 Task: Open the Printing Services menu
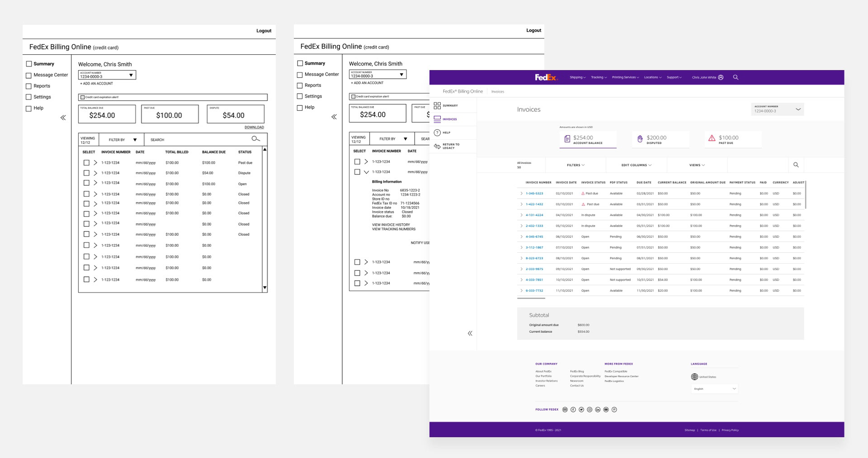[x=625, y=77]
